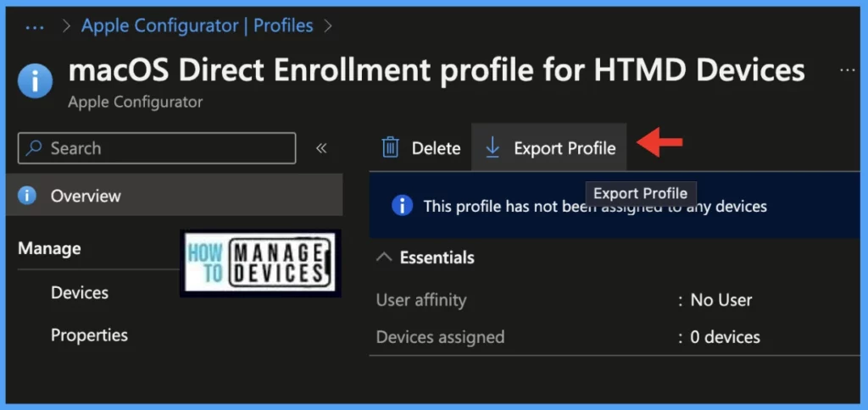Click the Search field in sidebar
This screenshot has width=868, height=410.
(x=157, y=148)
